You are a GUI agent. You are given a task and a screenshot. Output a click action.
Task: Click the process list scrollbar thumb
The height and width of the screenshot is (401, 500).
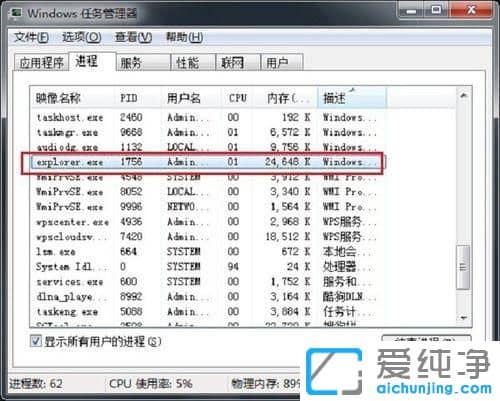point(463,267)
